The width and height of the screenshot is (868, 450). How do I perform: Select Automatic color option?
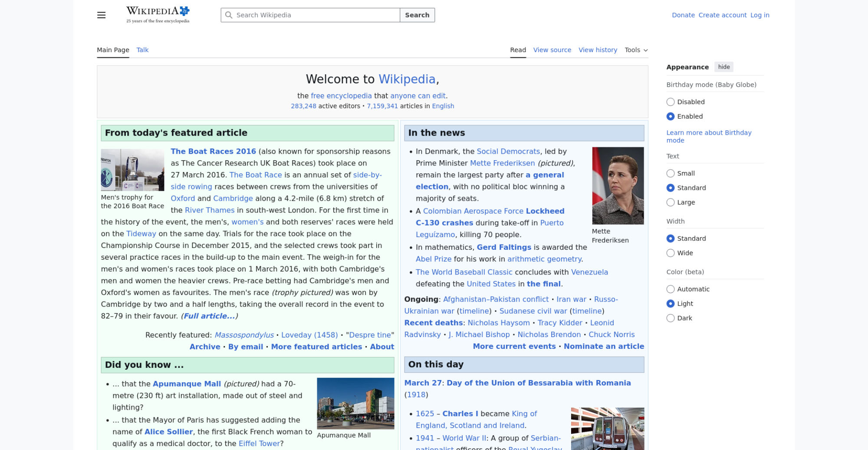pos(671,289)
